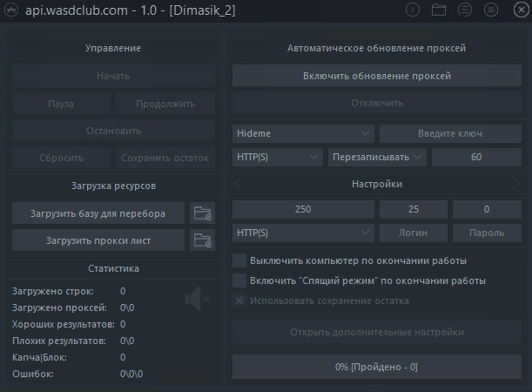Click the 'Загружено проксей:' statistic label
Viewport: 532px width, 392px height.
[59, 308]
